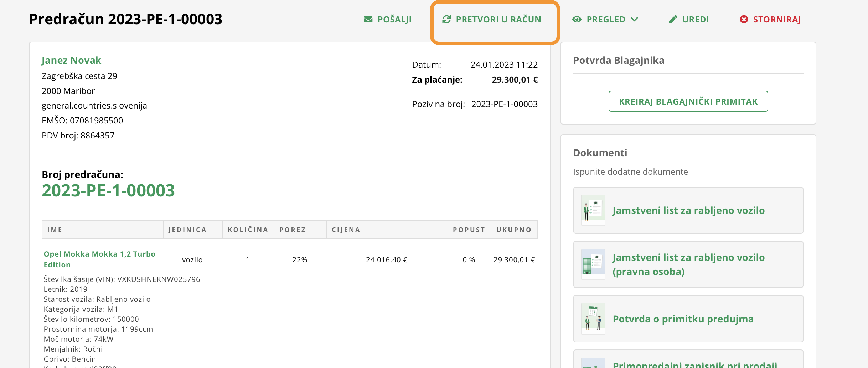The width and height of the screenshot is (868, 368).
Task: Click the envelope icon next to POŠALJI
Action: pyautogui.click(x=368, y=19)
